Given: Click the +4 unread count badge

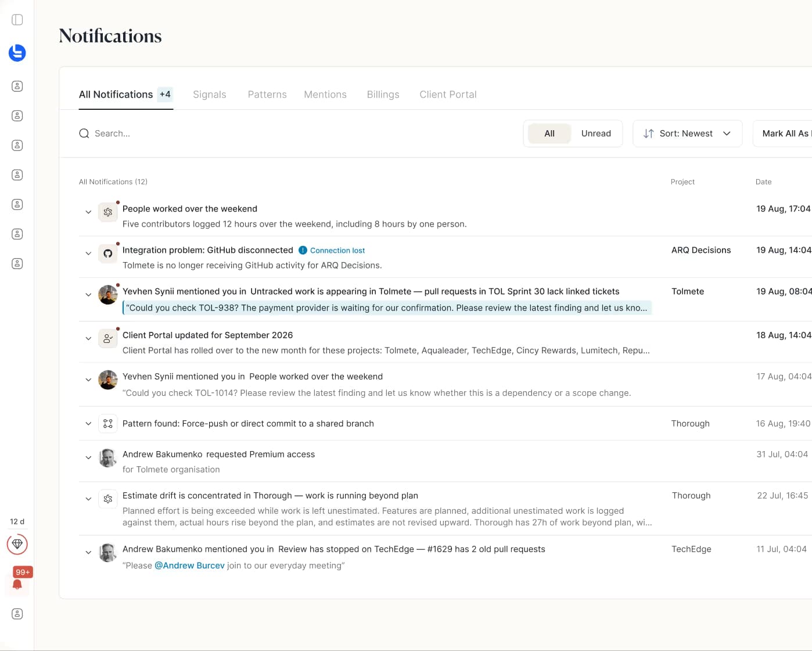Looking at the screenshot, I should 165,94.
